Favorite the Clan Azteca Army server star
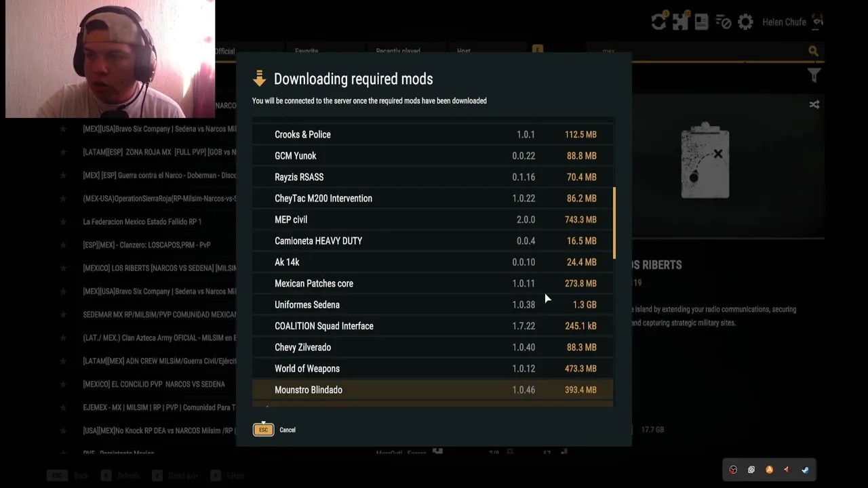 [63, 338]
